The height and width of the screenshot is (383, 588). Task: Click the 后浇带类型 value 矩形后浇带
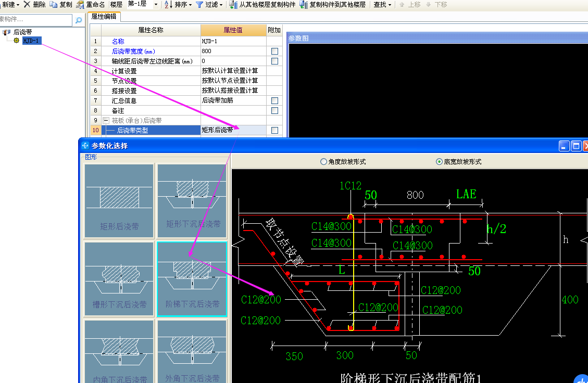click(x=233, y=130)
